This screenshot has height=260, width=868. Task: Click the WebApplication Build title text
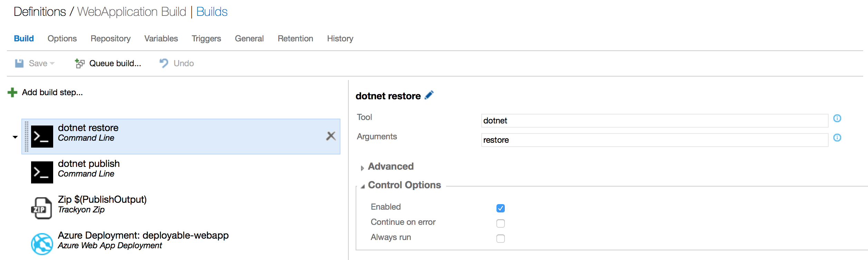pyautogui.click(x=132, y=12)
